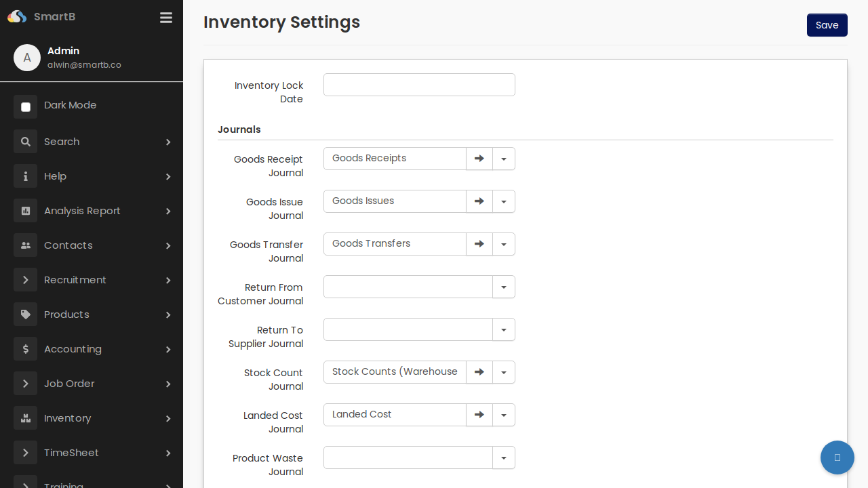This screenshot has height=488, width=868.
Task: Navigate to Landed Cost journal using arrow icon
Action: [479, 414]
